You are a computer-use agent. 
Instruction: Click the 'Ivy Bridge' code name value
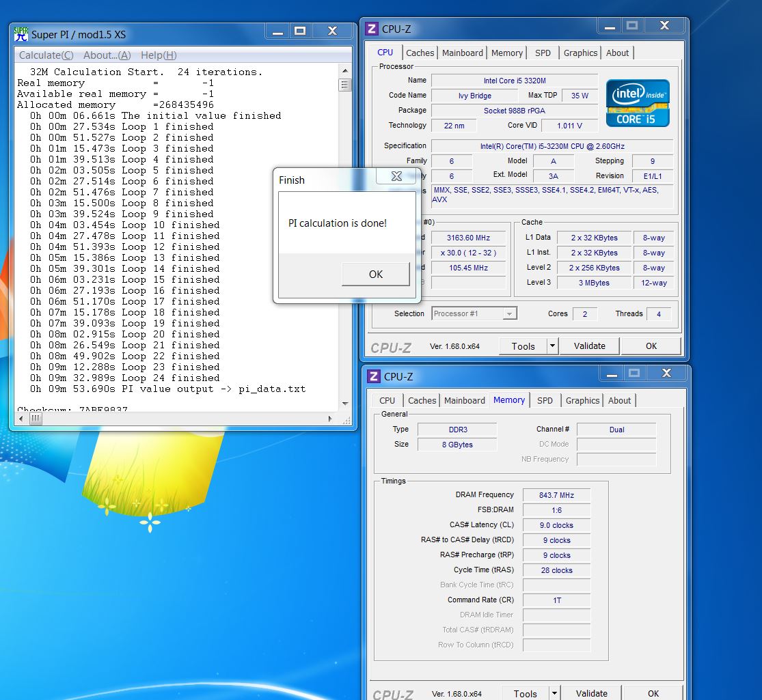click(x=474, y=96)
